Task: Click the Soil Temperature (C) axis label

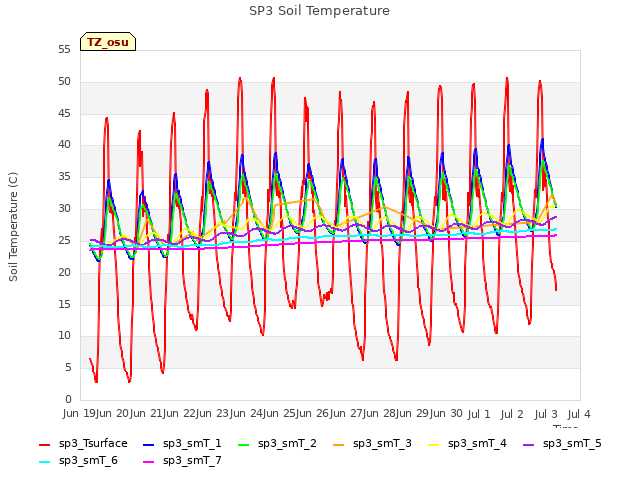Action: click(13, 227)
